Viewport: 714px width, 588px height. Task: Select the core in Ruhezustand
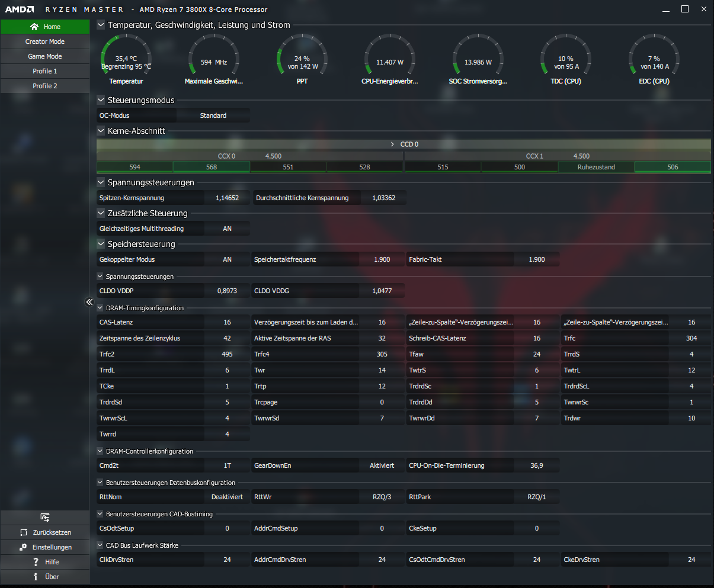click(596, 167)
